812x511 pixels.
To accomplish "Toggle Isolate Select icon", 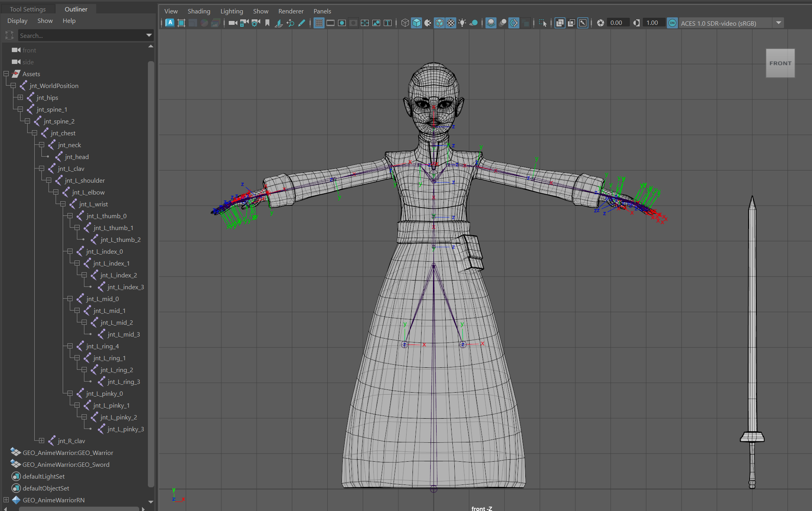I will (543, 23).
